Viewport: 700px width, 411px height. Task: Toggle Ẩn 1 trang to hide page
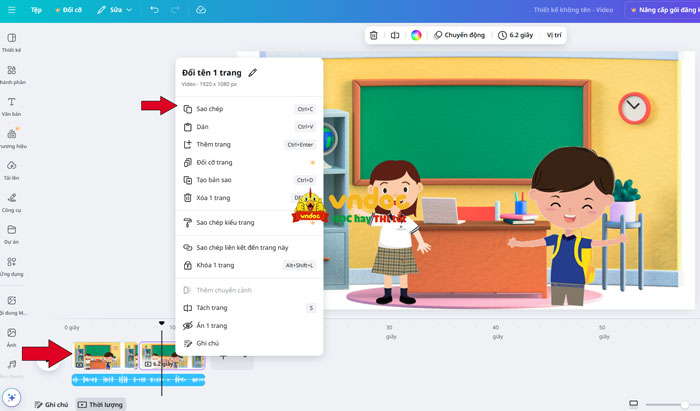coord(211,326)
